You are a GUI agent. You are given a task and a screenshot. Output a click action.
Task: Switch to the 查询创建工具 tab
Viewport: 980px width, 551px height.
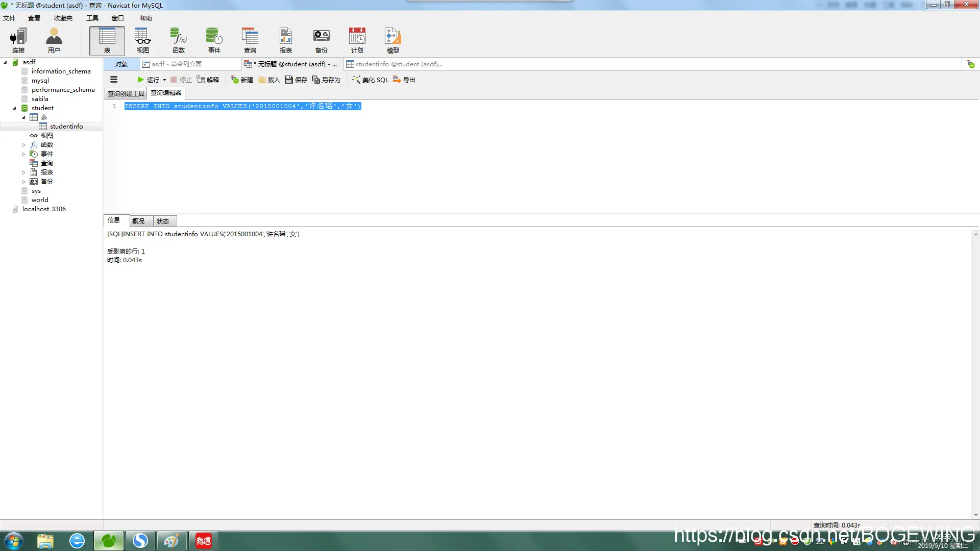[126, 93]
